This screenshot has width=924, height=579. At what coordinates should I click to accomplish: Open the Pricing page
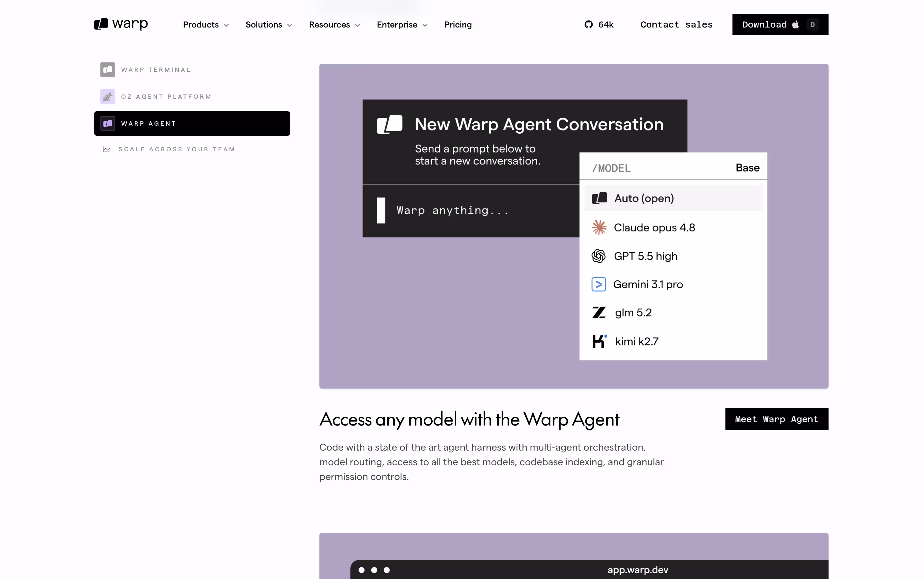[458, 24]
